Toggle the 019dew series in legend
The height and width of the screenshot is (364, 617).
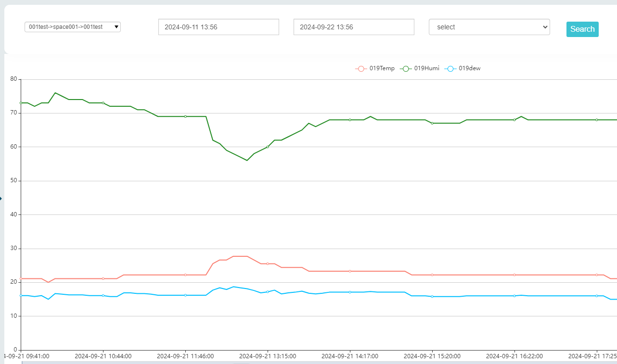tap(463, 68)
